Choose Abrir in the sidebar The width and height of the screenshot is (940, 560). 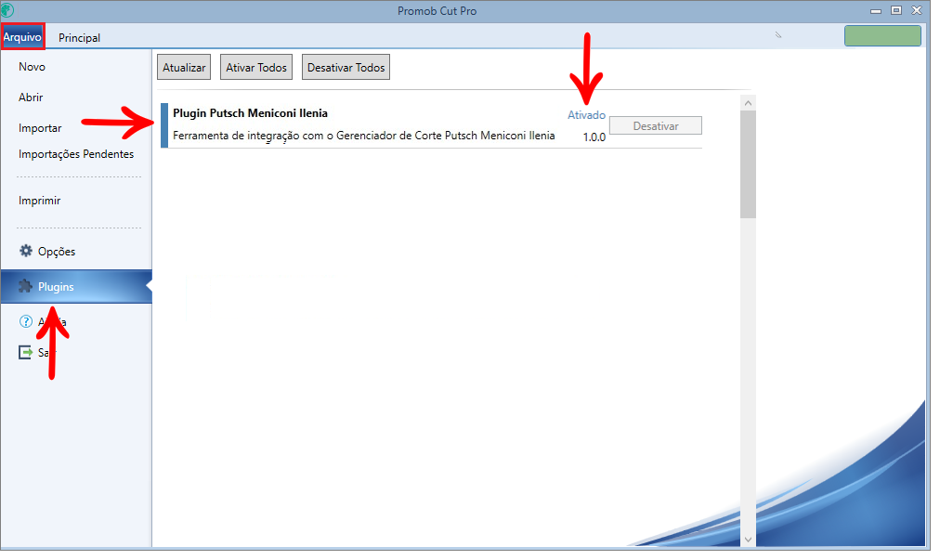(x=31, y=98)
